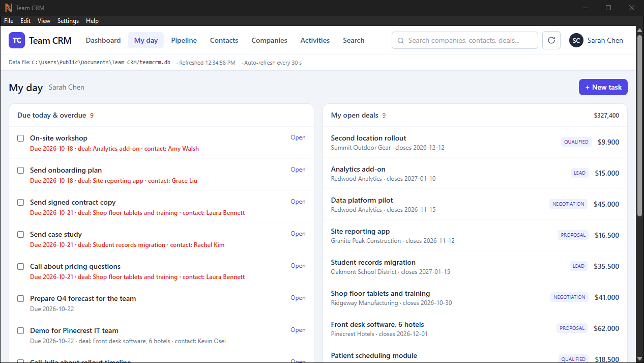This screenshot has height=363, width=644.
Task: Click the Sarah Chen user name
Action: point(605,40)
